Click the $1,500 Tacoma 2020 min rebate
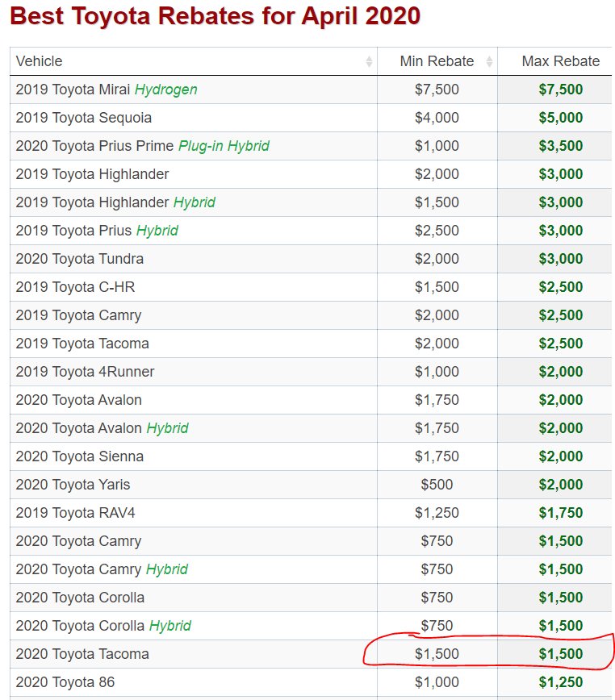The height and width of the screenshot is (700, 615). tap(437, 654)
